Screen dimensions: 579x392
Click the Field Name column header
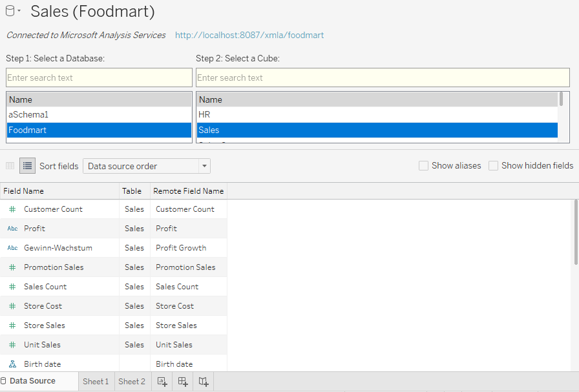59,191
